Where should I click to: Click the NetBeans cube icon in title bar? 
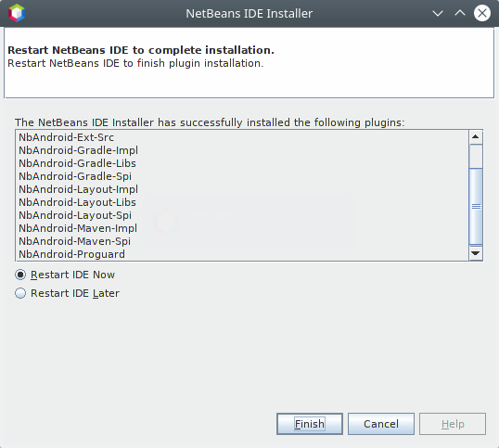point(17,13)
